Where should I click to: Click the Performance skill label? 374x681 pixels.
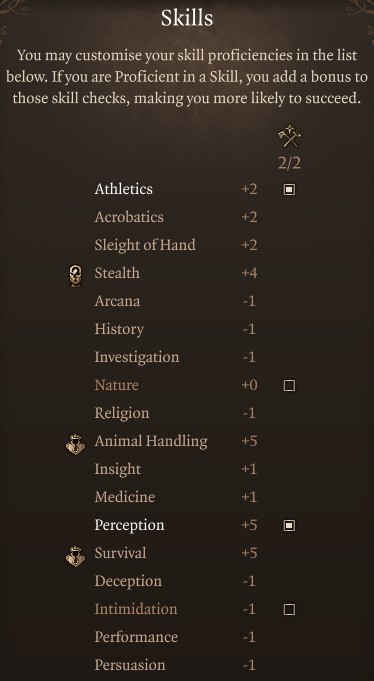pyautogui.click(x=136, y=637)
